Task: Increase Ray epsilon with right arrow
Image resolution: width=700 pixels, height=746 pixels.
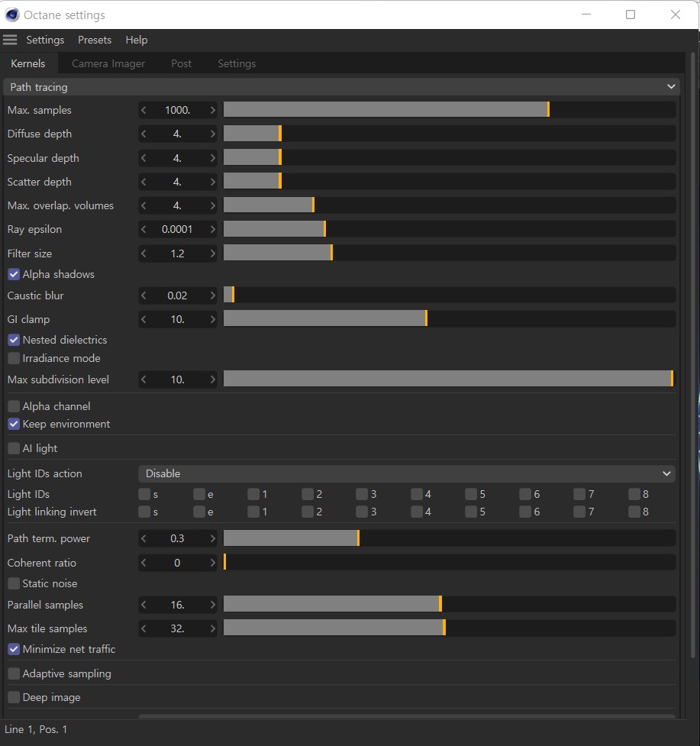Action: (x=212, y=229)
